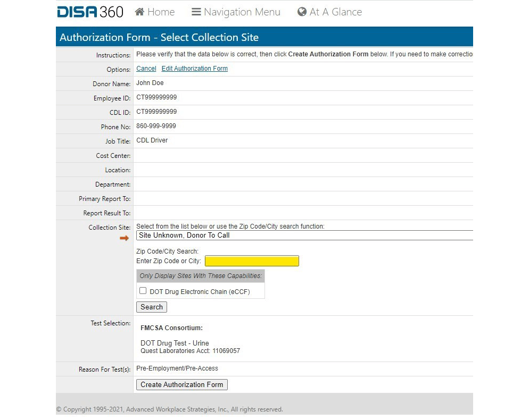Click the Cancel link in Options
The height and width of the screenshot is (420, 529).
tap(146, 69)
